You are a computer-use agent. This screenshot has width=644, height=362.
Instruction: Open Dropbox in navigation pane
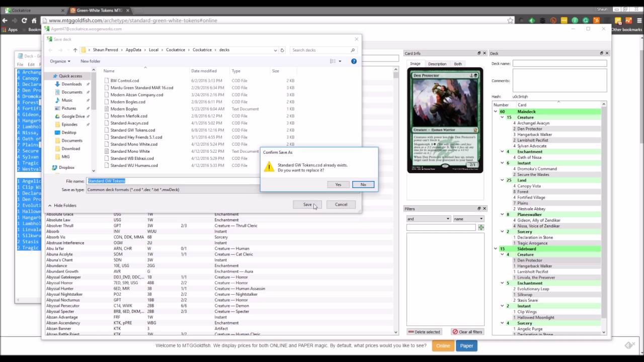(66, 167)
